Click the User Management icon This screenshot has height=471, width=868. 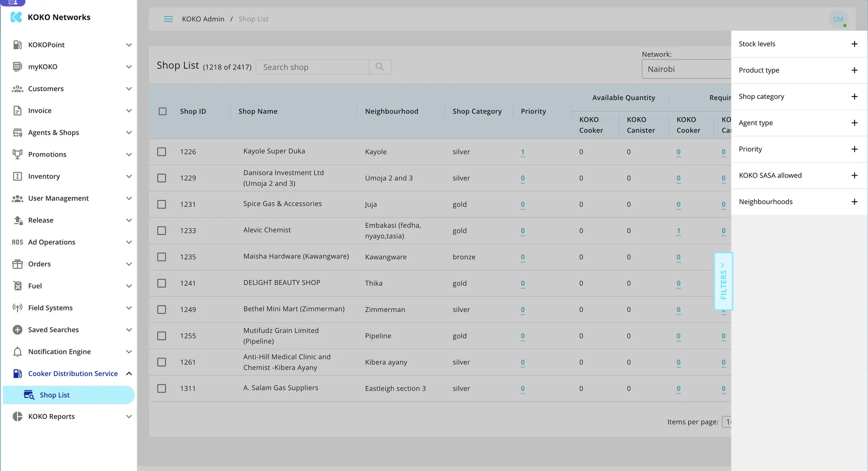17,198
